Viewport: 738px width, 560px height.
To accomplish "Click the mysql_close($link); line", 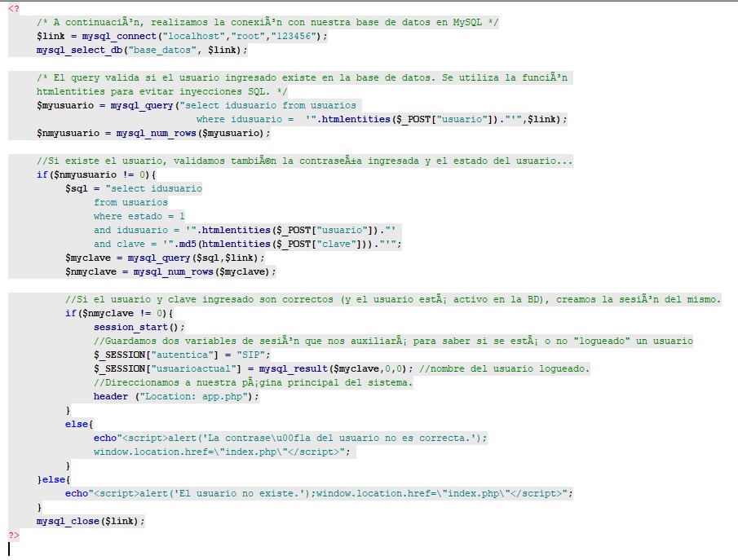I will click(91, 521).
